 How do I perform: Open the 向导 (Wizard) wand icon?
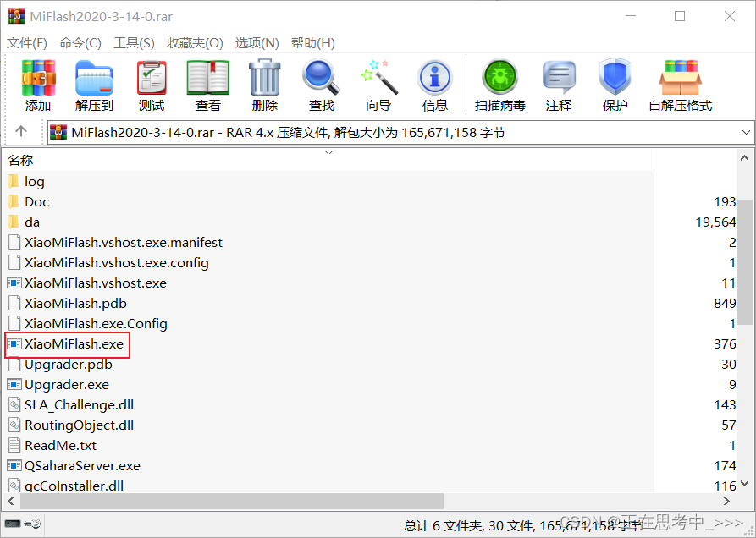pos(379,77)
